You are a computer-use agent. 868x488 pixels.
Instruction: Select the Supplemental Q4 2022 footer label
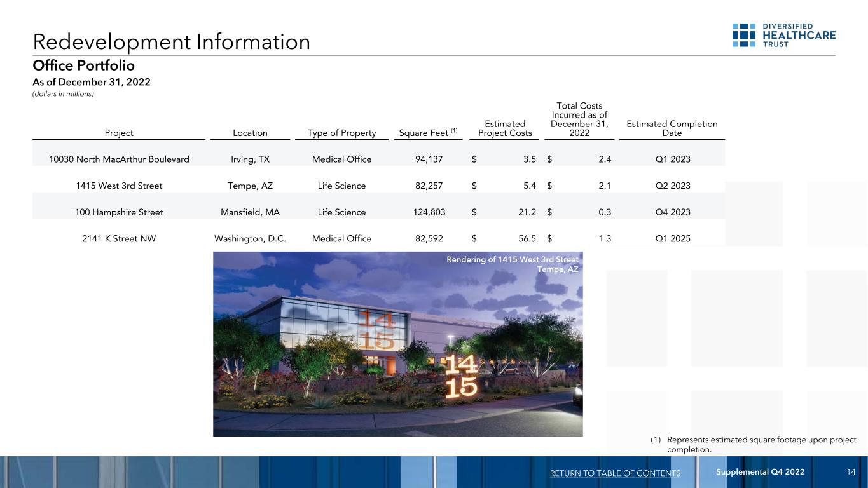pyautogui.click(x=761, y=471)
